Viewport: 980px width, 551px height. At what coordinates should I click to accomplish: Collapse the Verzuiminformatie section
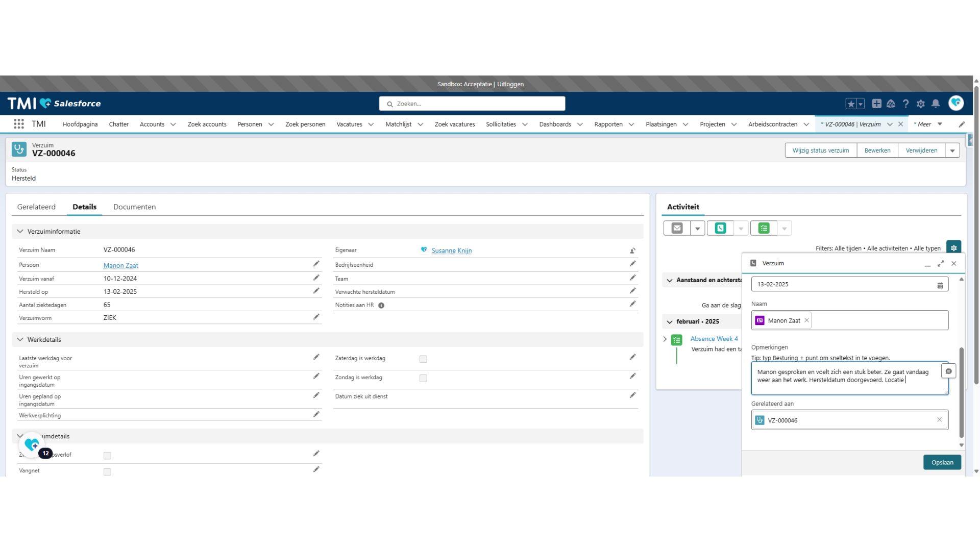pos(20,231)
